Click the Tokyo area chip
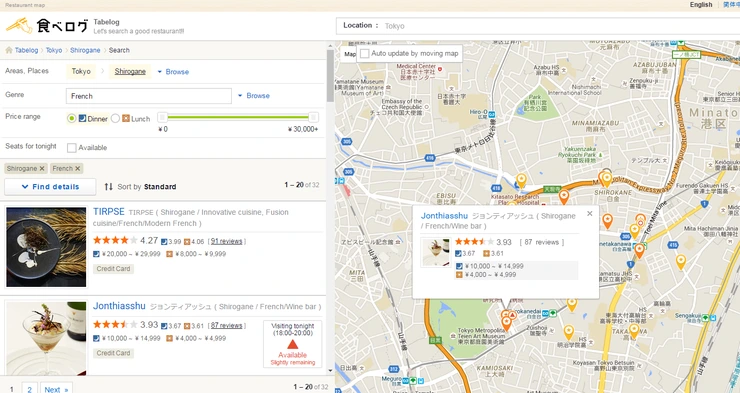The image size is (740, 393). tap(81, 71)
